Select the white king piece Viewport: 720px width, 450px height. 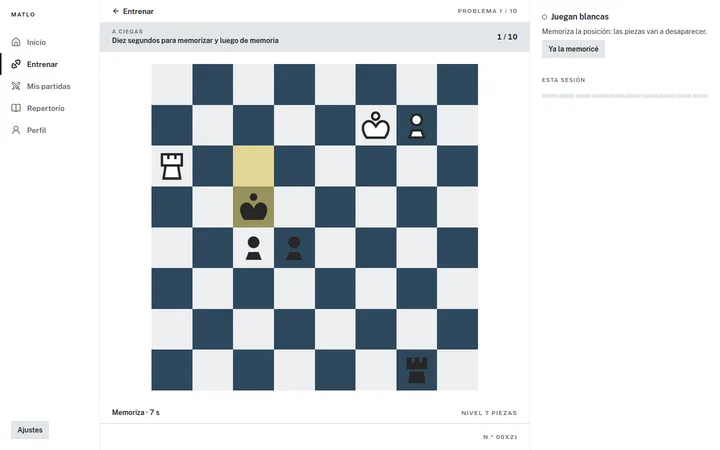coord(376,125)
